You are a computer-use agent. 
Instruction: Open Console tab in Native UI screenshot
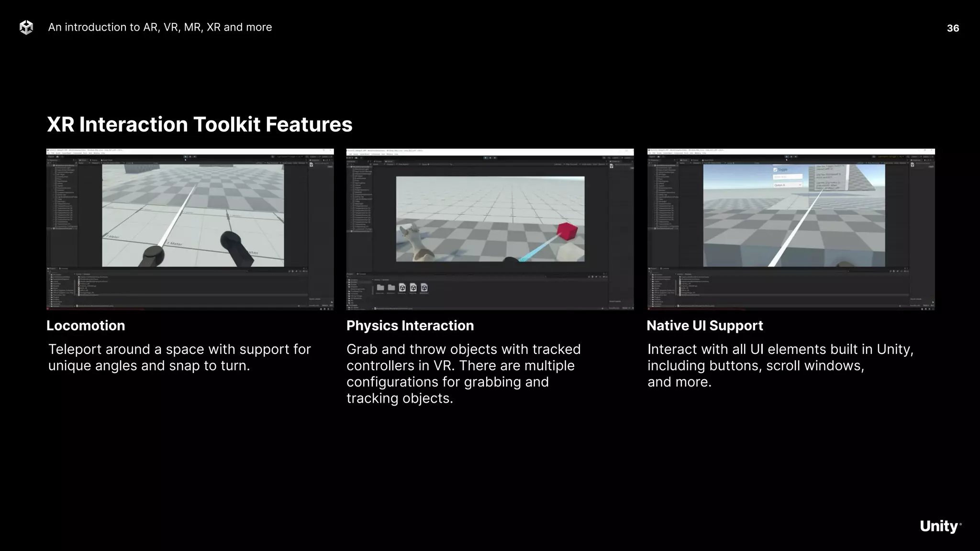665,268
